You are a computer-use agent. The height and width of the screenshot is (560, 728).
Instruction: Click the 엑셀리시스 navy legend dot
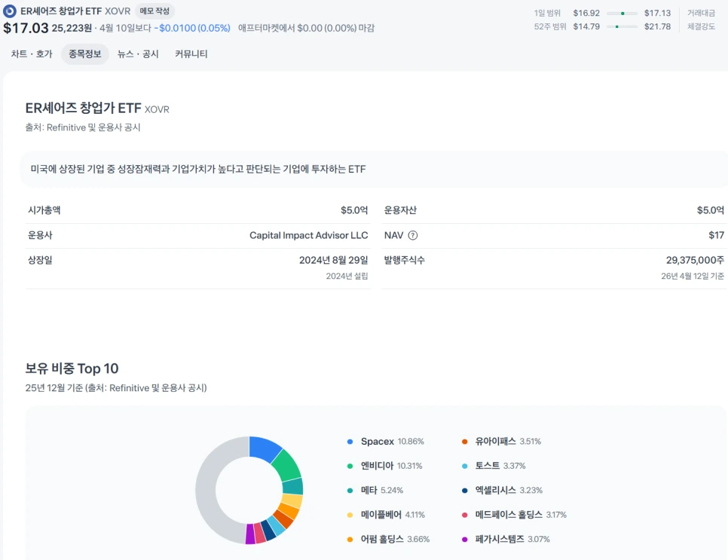click(x=465, y=491)
